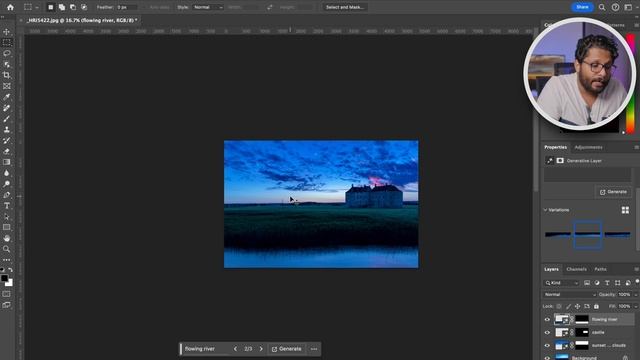Image resolution: width=640 pixels, height=360 pixels.
Task: Open the Layers panel menu
Action: click(636, 269)
